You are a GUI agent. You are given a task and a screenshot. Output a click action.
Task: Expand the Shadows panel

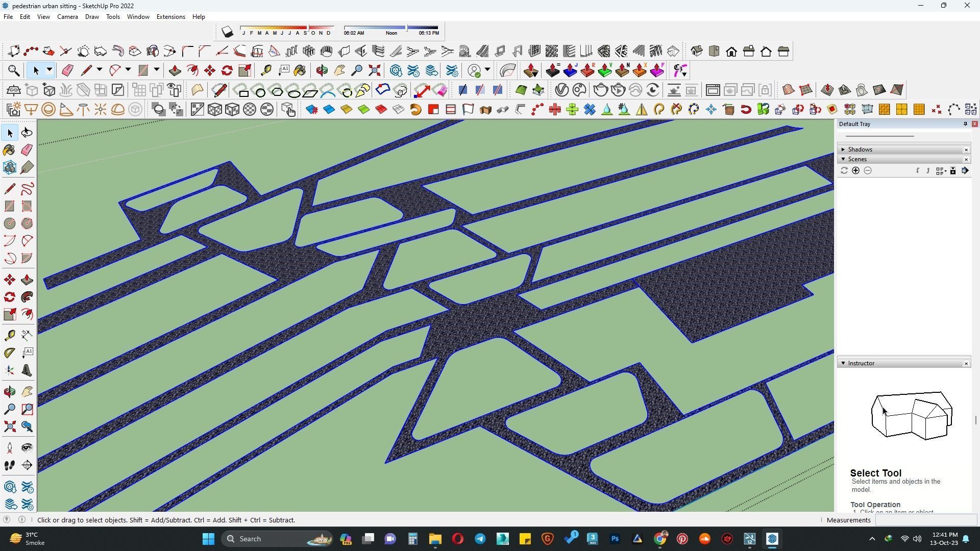point(843,149)
